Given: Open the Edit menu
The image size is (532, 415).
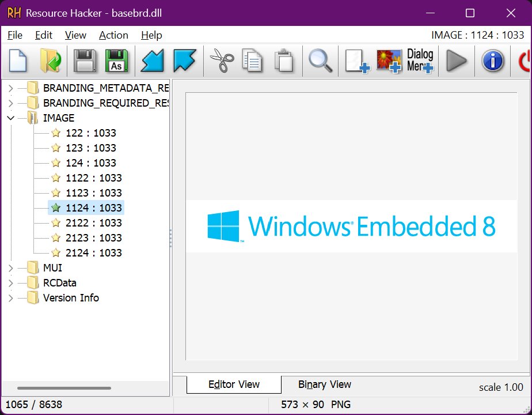Looking at the screenshot, I should [44, 35].
